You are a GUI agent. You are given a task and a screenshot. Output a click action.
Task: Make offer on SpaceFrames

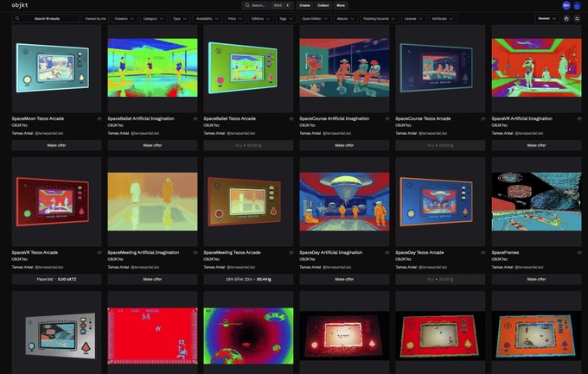coord(536,279)
